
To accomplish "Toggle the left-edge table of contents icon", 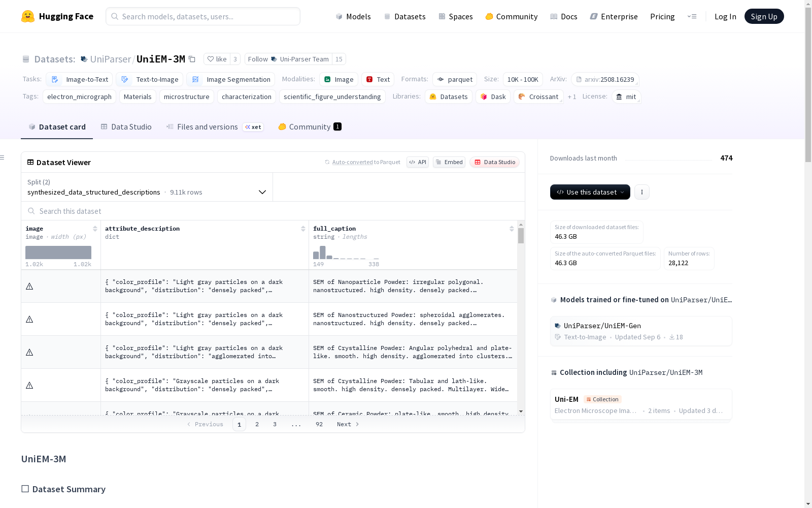I will [x=2, y=157].
